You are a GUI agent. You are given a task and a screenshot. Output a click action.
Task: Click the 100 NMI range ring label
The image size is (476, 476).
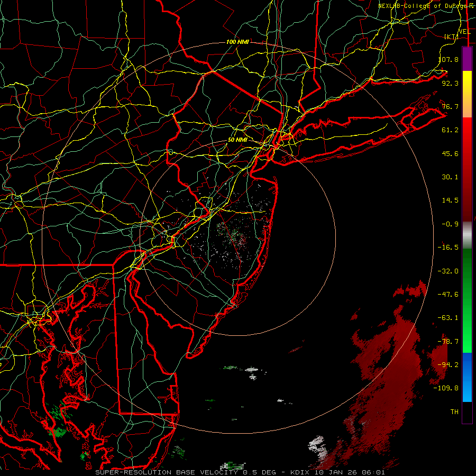237,42
